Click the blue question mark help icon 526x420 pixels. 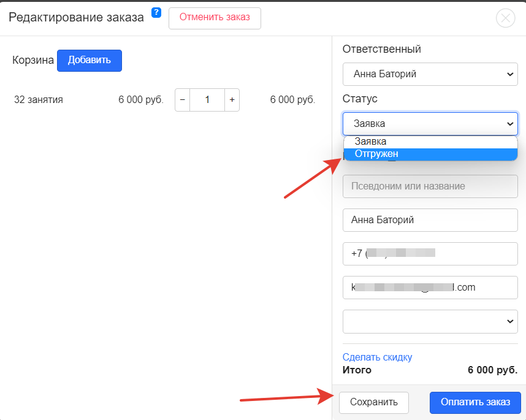click(x=156, y=13)
